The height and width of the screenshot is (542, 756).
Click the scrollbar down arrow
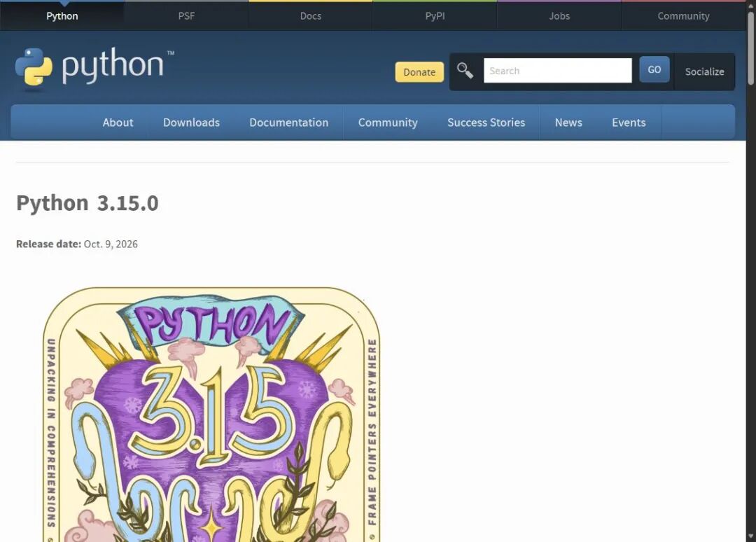(750, 536)
